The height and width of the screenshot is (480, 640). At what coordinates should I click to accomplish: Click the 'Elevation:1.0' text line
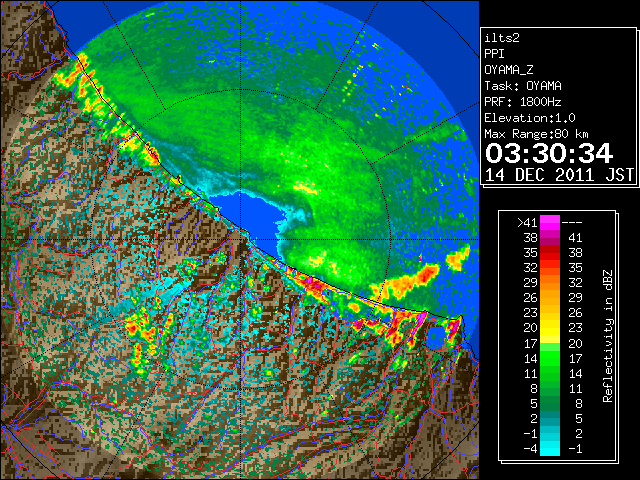530,118
